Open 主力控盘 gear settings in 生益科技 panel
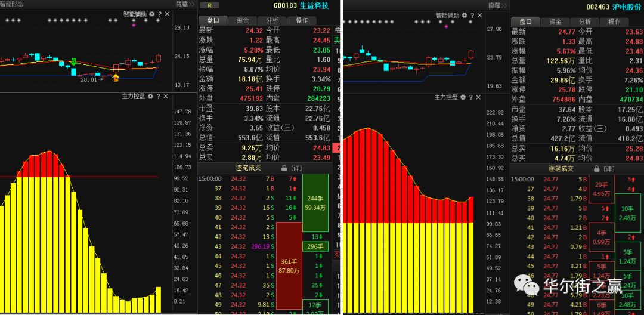This screenshot has width=644, height=315. [x=150, y=97]
